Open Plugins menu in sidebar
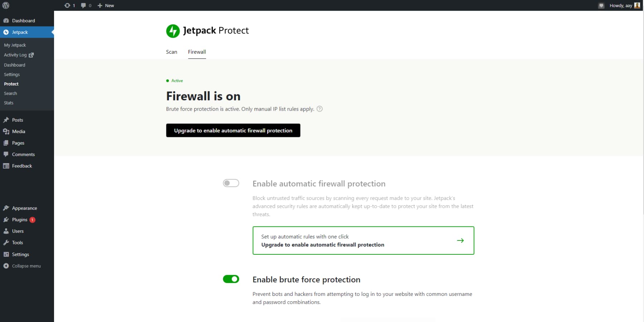Viewport: 644px width, 322px height. 20,220
